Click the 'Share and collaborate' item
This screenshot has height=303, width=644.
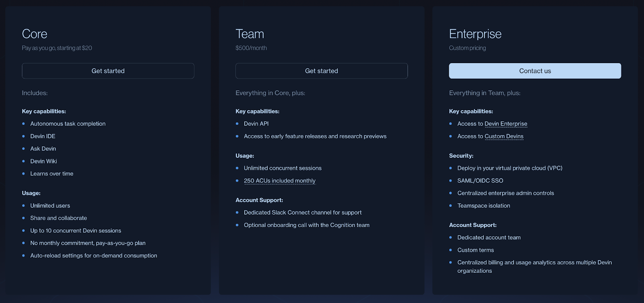coord(59,218)
